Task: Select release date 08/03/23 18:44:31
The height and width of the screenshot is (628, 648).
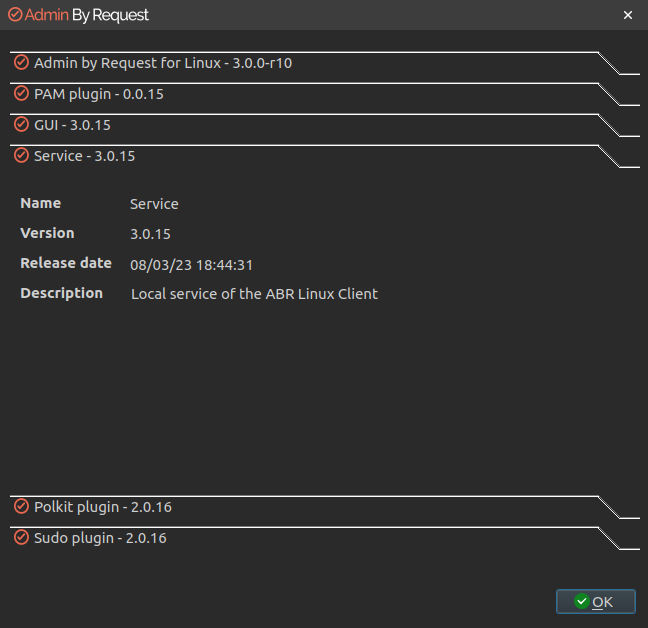Action: click(x=191, y=265)
